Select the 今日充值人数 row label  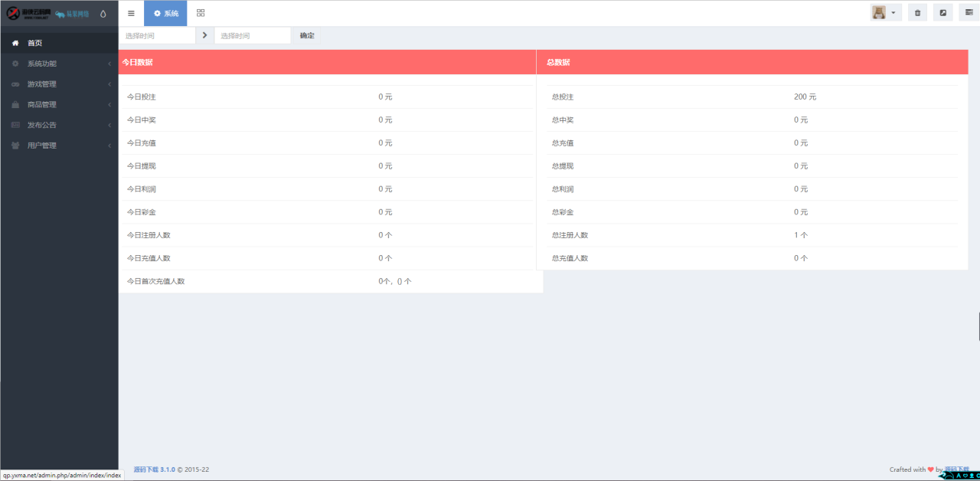tap(149, 258)
